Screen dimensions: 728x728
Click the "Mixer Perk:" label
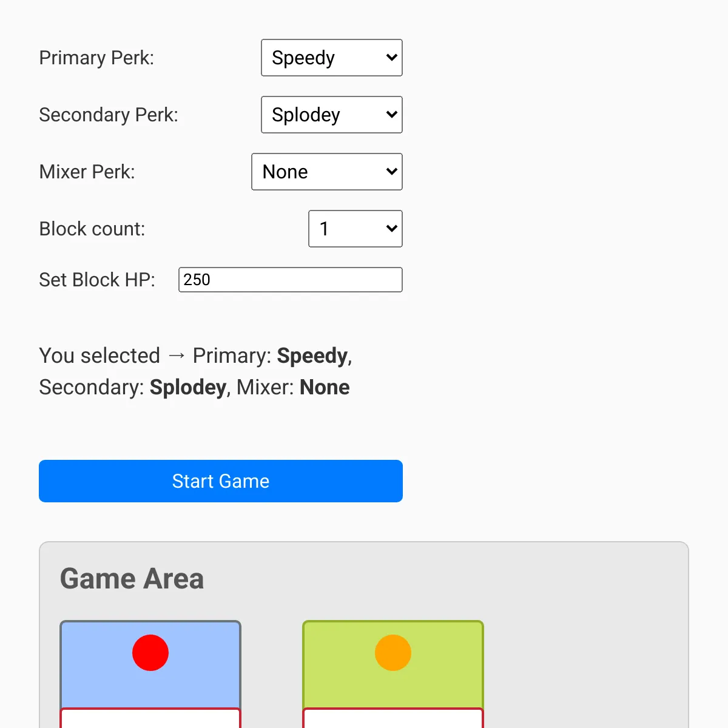click(87, 172)
